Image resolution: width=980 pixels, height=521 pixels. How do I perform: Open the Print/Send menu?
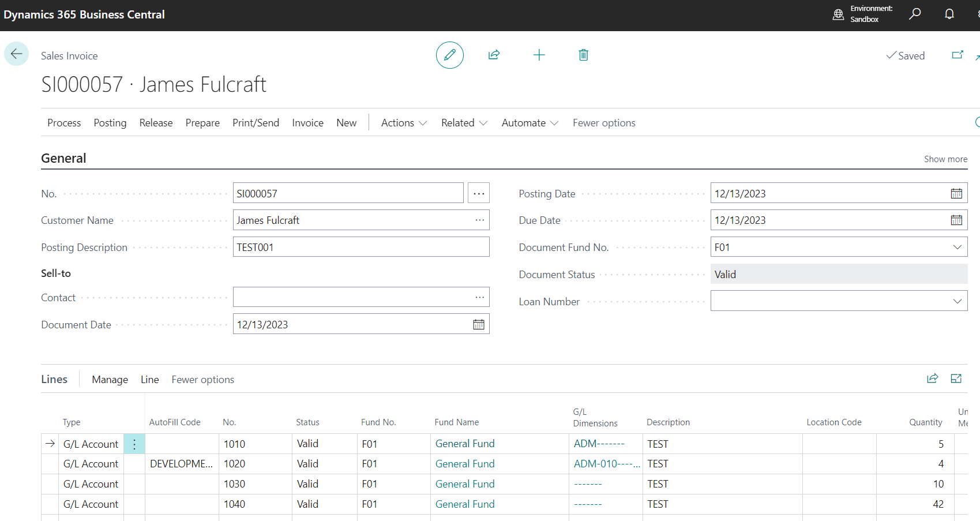click(256, 123)
